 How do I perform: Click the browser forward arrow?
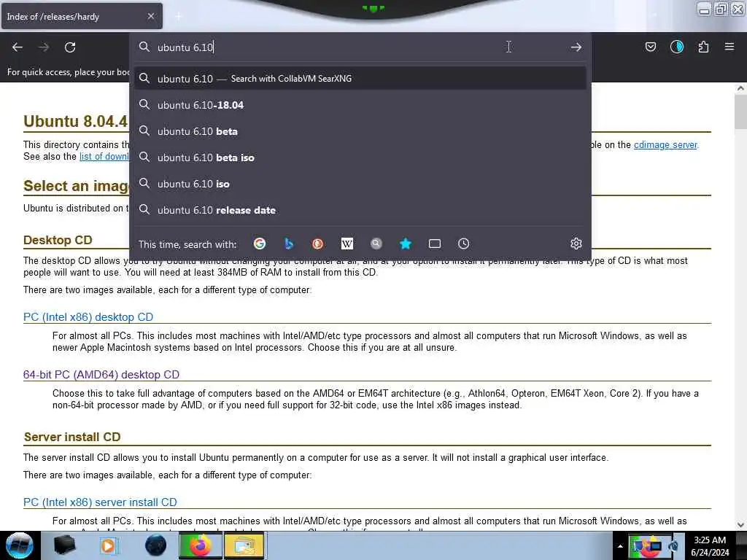point(44,47)
